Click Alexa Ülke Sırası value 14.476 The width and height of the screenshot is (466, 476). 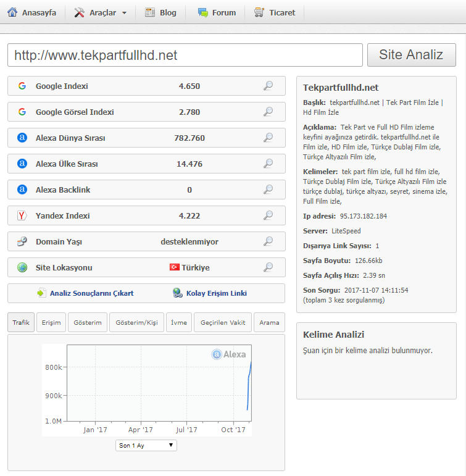(x=189, y=164)
